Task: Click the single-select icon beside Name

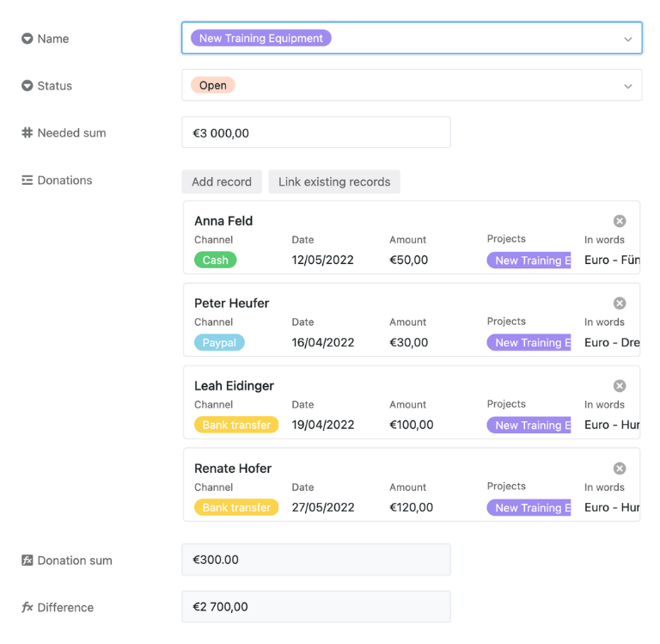Action: (x=27, y=39)
